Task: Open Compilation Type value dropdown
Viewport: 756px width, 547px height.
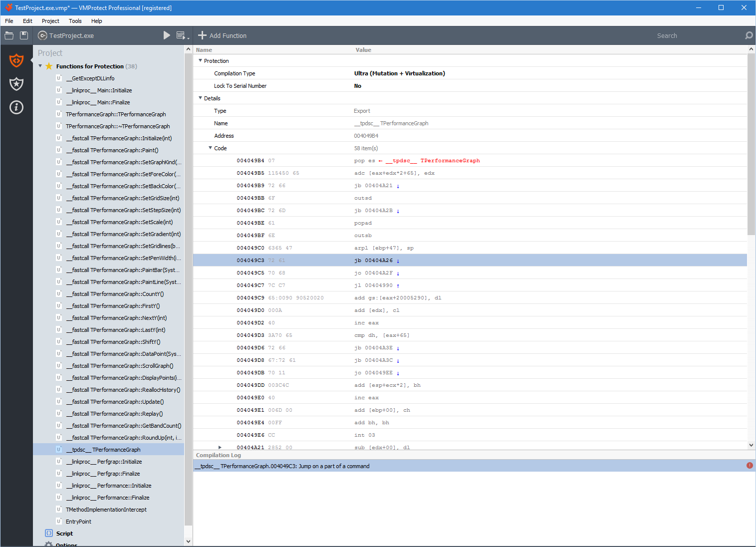Action: (x=399, y=73)
